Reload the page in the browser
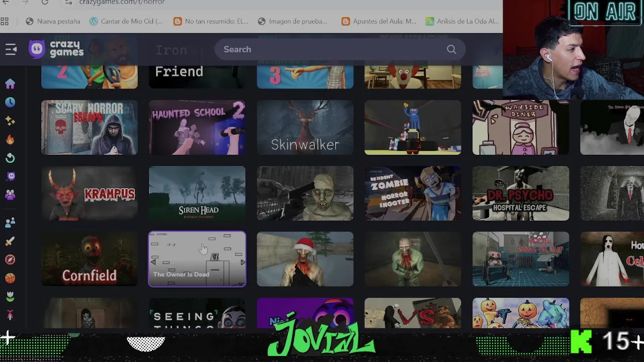This screenshot has height=362, width=644. [45, 3]
